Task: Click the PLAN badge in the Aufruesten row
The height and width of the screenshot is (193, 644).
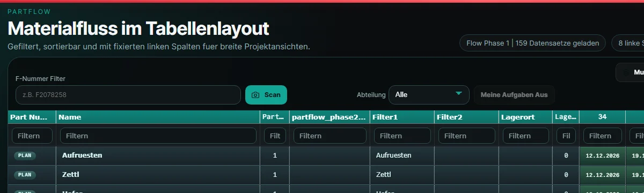Action: 25,155
